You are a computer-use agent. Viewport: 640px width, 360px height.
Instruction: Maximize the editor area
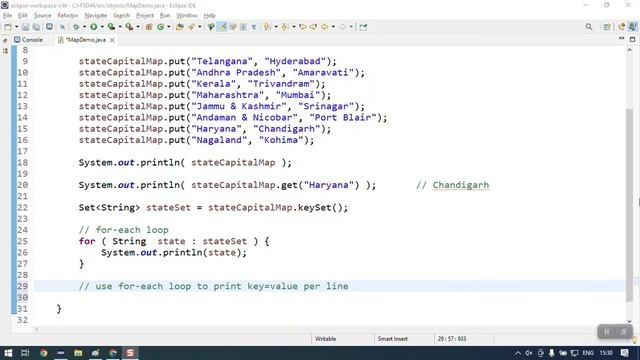point(632,39)
